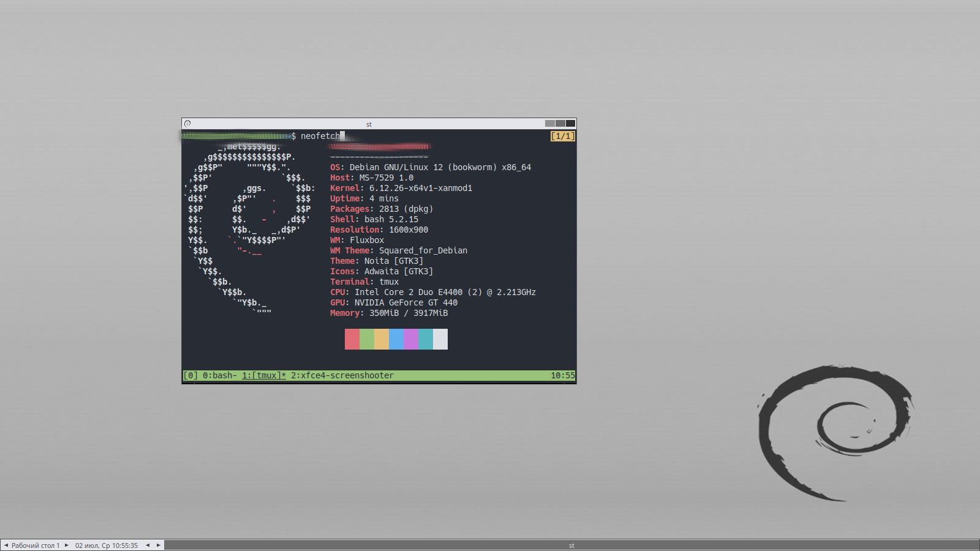980x551 pixels.
Task: Click the date and time clock in toolbar
Action: click(107, 545)
